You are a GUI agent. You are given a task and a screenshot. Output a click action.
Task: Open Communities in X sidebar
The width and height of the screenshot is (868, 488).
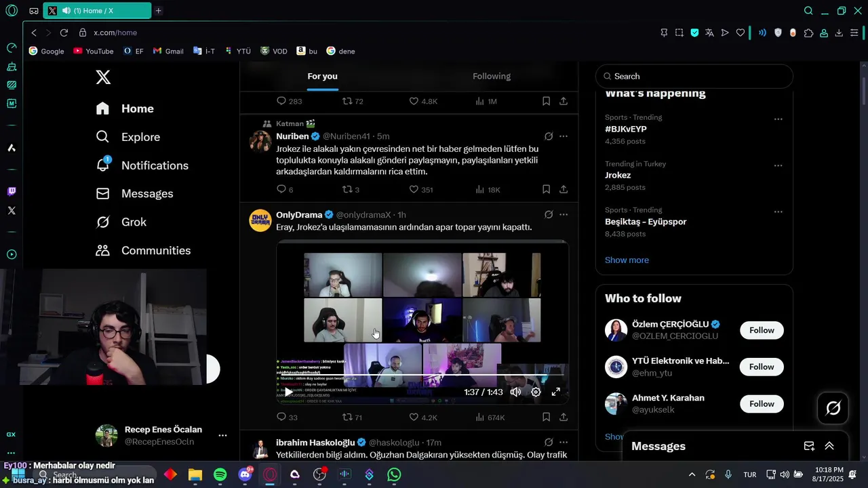click(144, 251)
